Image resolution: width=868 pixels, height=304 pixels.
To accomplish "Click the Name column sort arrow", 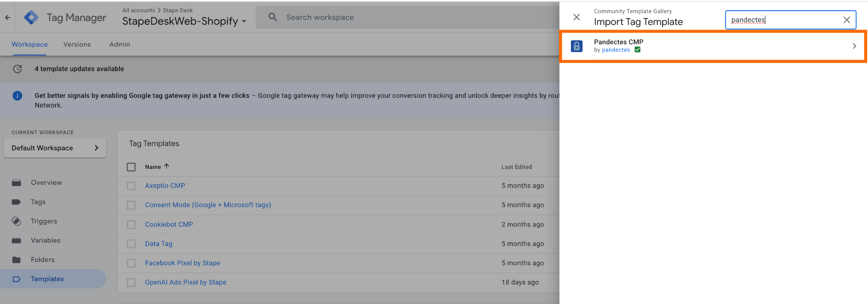I will pyautogui.click(x=167, y=166).
